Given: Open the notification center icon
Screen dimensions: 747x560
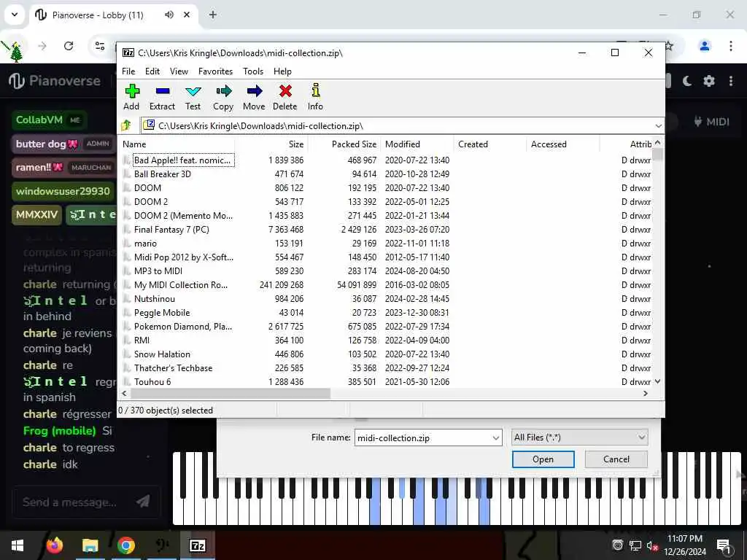Looking at the screenshot, I should (724, 545).
